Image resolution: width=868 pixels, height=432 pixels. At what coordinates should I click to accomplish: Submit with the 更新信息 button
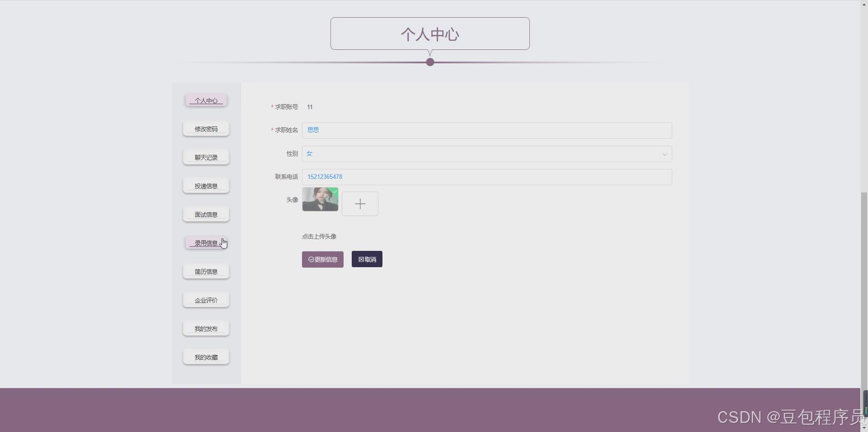(x=323, y=259)
